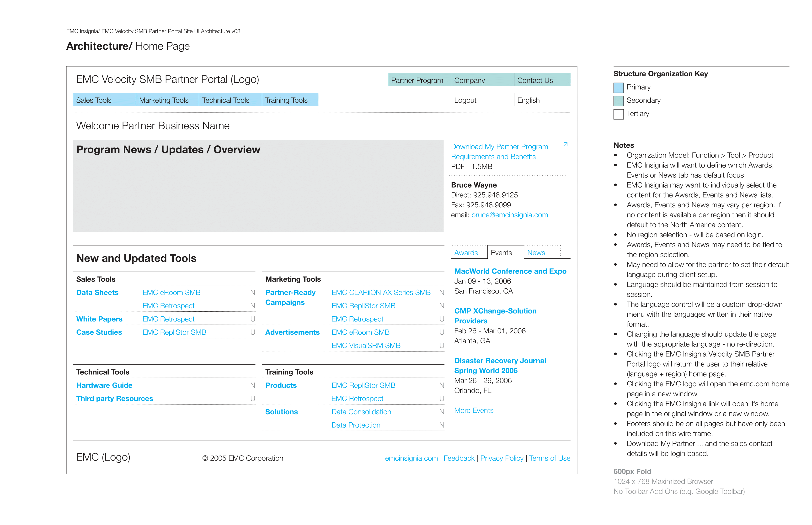Click the More Events link
The height and width of the screenshot is (525, 812).
(474, 410)
